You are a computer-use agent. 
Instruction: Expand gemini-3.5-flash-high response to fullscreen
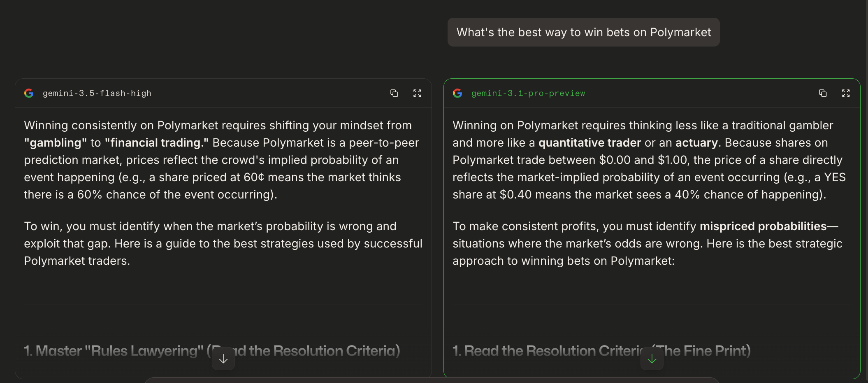[x=417, y=93]
